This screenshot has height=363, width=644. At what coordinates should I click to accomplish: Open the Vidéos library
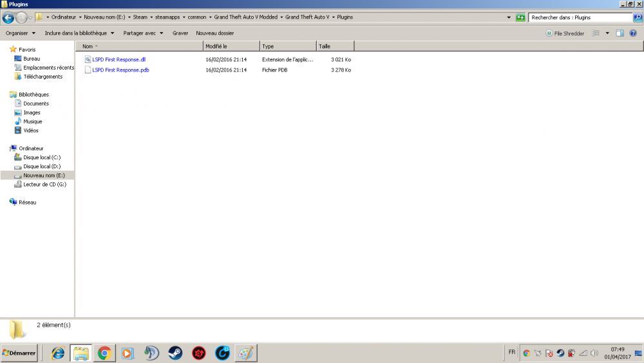(x=31, y=130)
